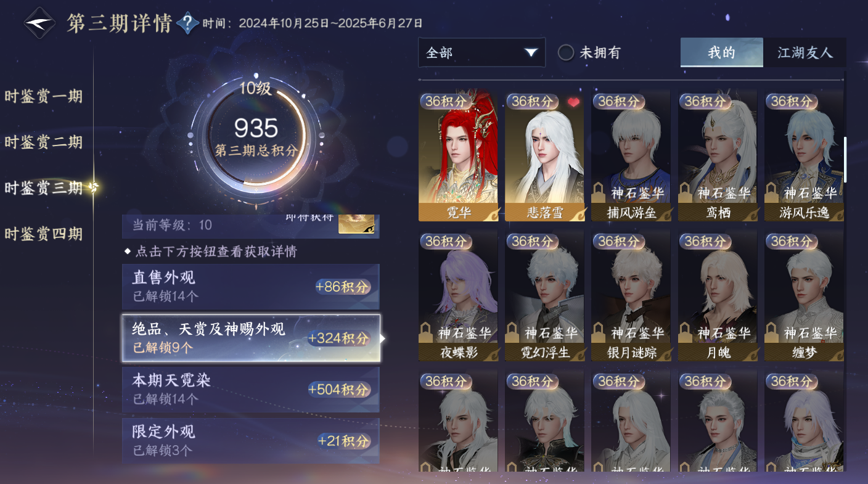Click the upcoming reward item icon
Image resolution: width=868 pixels, height=484 pixels.
[x=356, y=224]
